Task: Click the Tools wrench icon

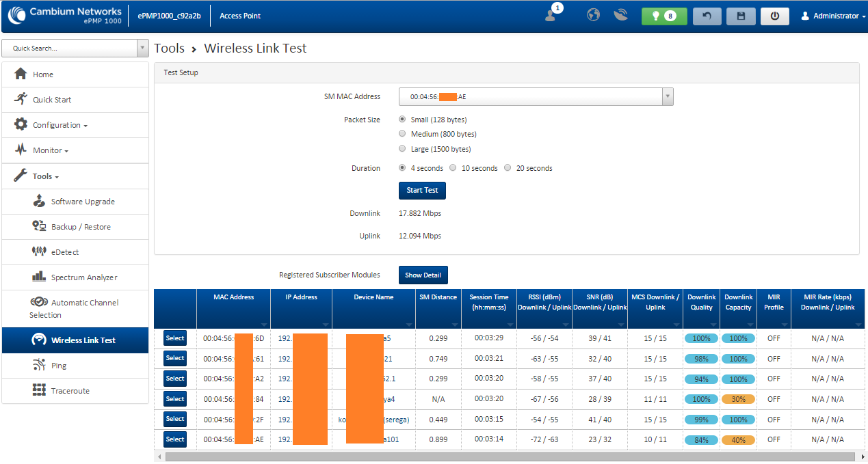Action: pyautogui.click(x=21, y=176)
